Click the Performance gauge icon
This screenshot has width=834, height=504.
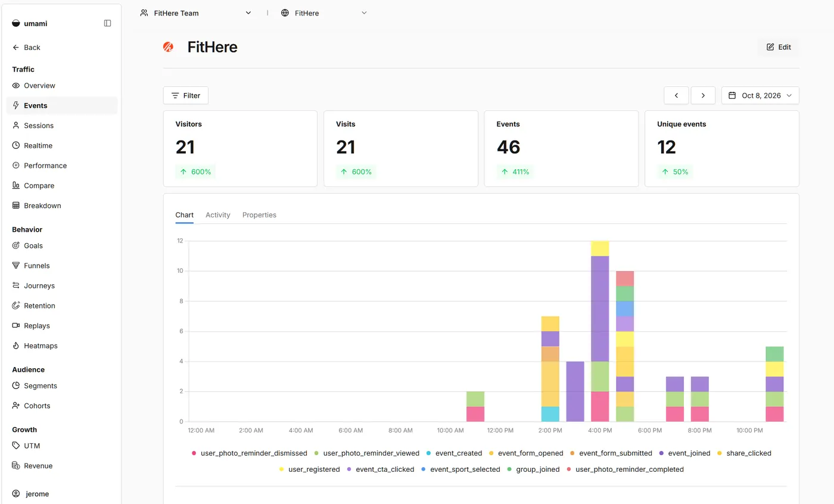click(x=16, y=166)
